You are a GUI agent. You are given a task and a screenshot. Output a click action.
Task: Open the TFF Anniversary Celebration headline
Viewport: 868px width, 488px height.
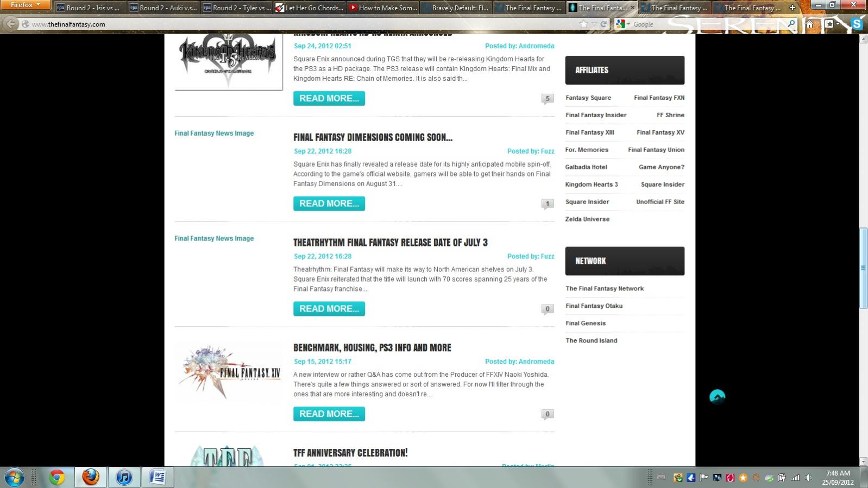pos(350,453)
